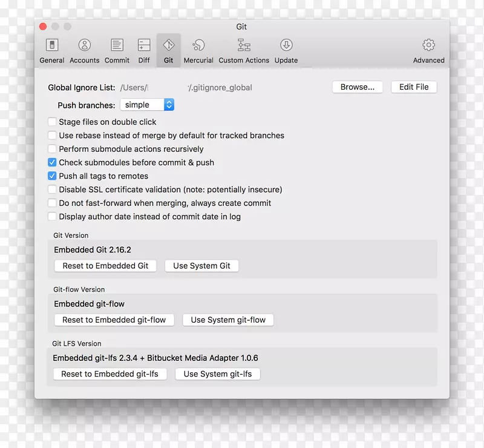The image size is (484, 448).
Task: Enable rebase instead of merge for tracked branches
Action: [52, 135]
